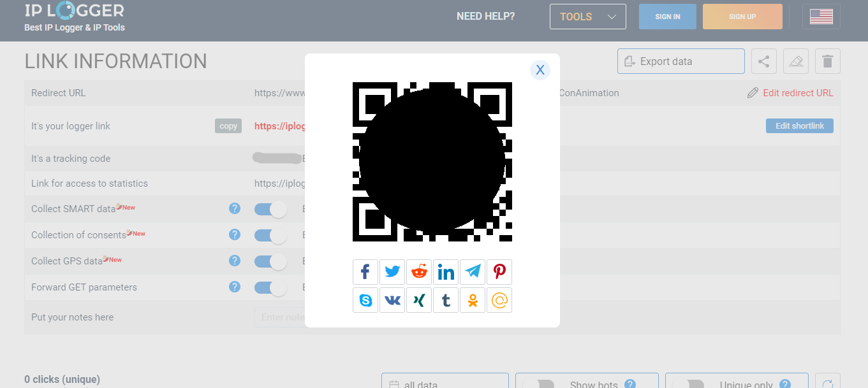Share the QR code on Facebook
This screenshot has height=388, width=868.
[365, 272]
